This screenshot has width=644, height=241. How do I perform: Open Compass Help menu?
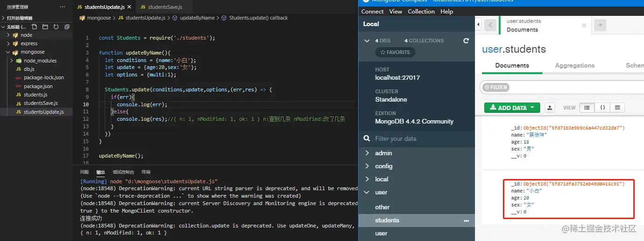tap(447, 11)
